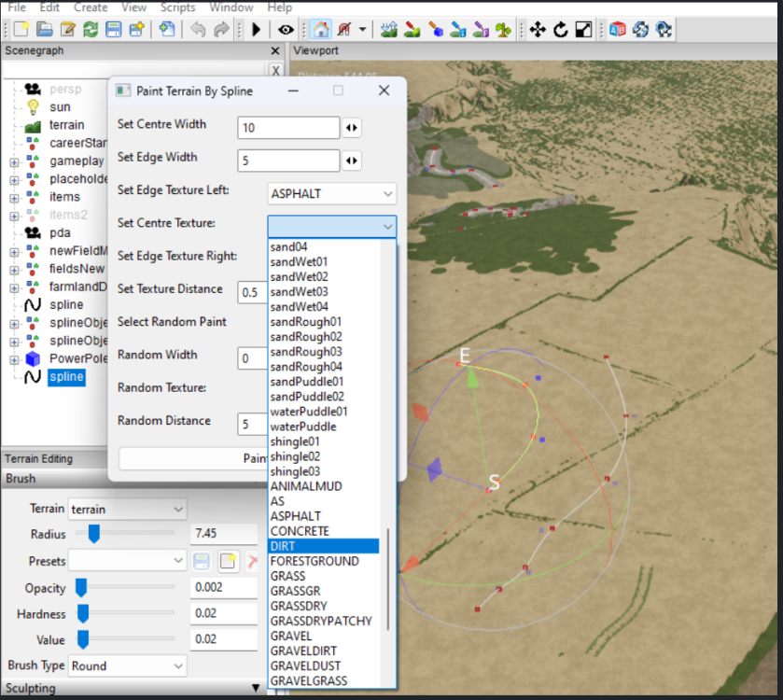The height and width of the screenshot is (700, 783).
Task: Expand the PowerPole tree node
Action: [x=14, y=359]
